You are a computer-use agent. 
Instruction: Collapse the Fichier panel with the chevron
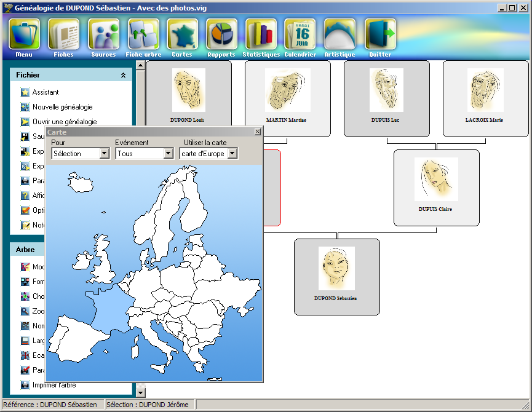point(123,75)
